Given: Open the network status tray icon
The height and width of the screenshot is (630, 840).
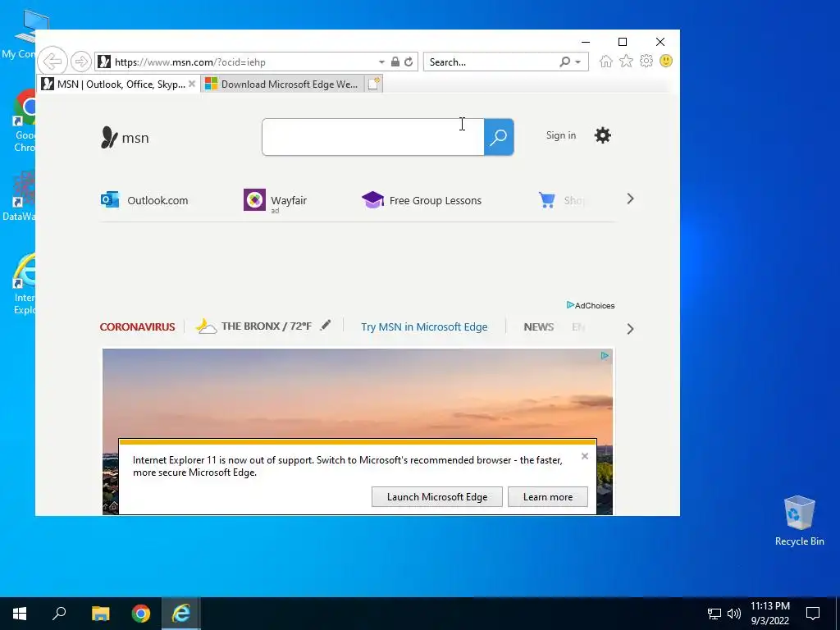Looking at the screenshot, I should pos(714,614).
